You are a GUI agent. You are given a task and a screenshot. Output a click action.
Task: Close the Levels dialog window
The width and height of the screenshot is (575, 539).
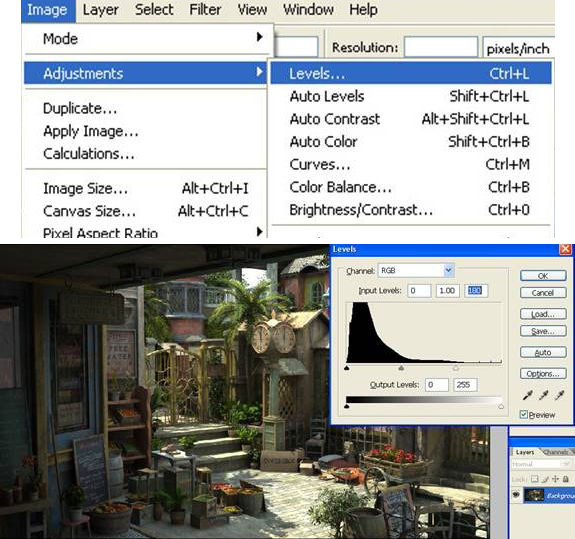click(565, 249)
